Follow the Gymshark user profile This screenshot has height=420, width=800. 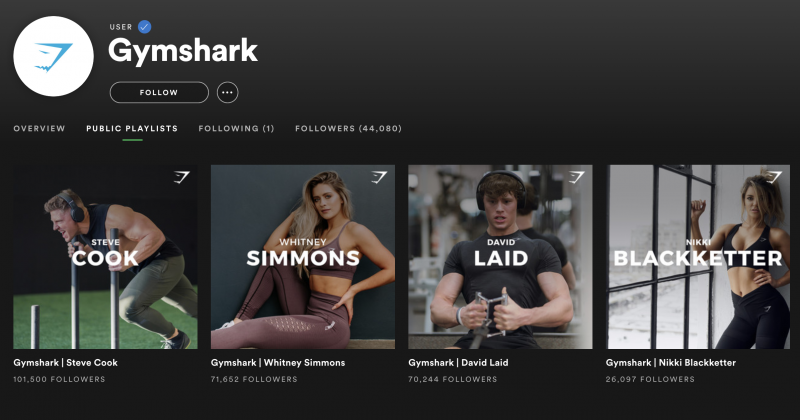pos(159,92)
